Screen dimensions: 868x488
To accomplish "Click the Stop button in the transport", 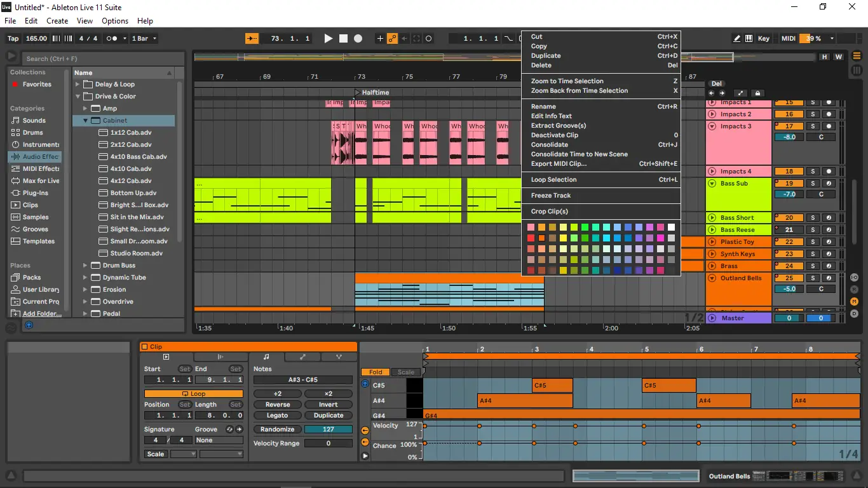I will [343, 39].
